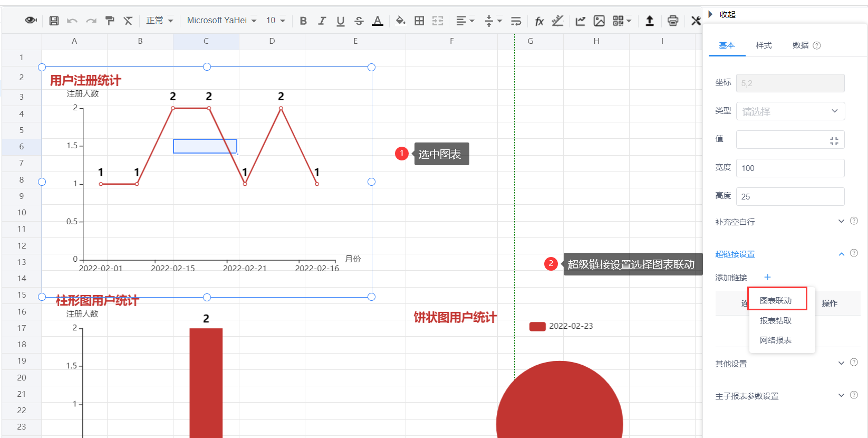Image resolution: width=868 pixels, height=438 pixels.
Task: Click the '值' input field
Action: click(x=790, y=140)
